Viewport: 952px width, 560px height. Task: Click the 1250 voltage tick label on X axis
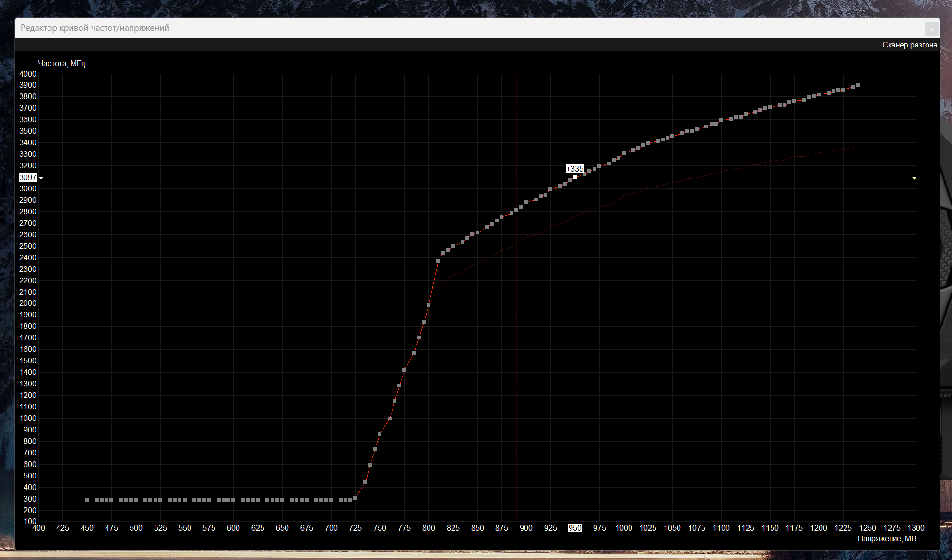point(868,528)
